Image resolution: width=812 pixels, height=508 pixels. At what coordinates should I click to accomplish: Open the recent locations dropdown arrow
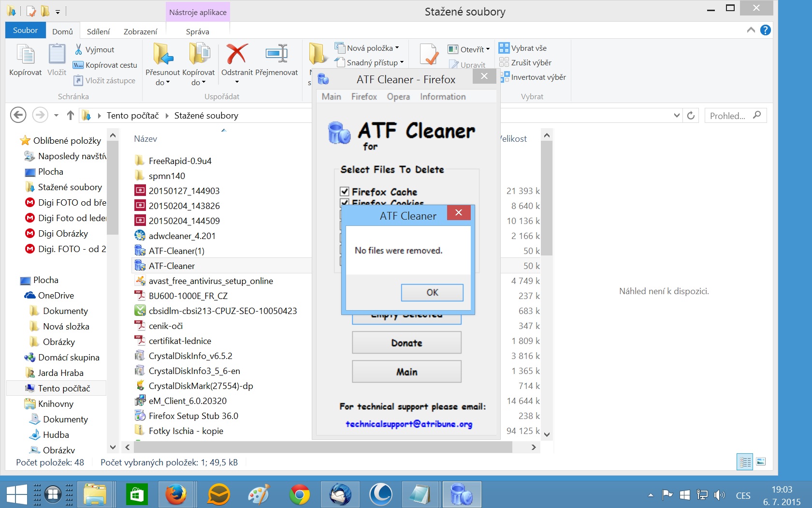tap(56, 115)
